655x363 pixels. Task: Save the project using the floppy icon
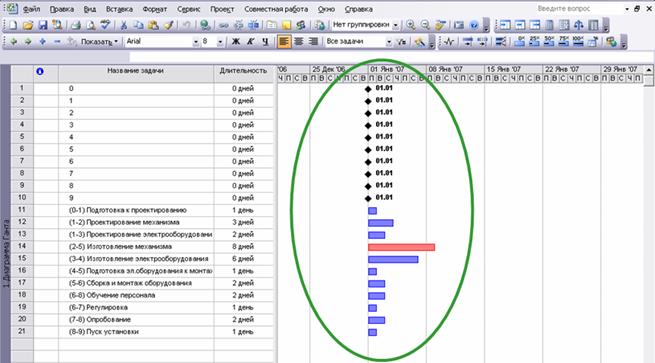[43, 25]
